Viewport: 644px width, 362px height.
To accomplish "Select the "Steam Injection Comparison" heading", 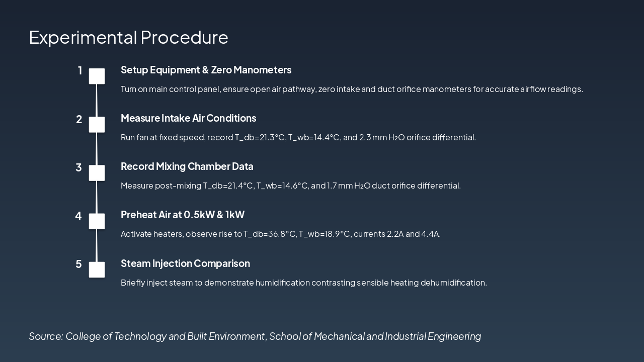I will 185,263.
